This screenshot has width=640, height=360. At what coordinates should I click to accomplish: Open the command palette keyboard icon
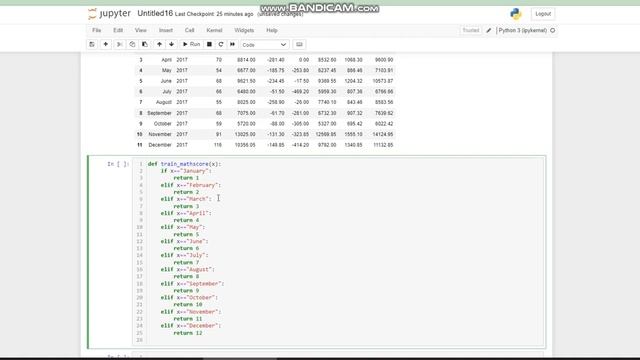[x=299, y=44]
